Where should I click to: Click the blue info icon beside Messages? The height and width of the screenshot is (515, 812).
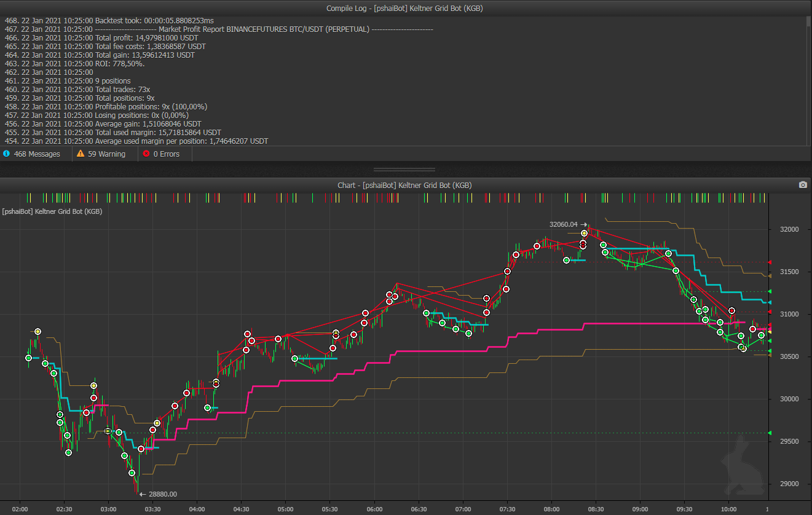[x=7, y=154]
